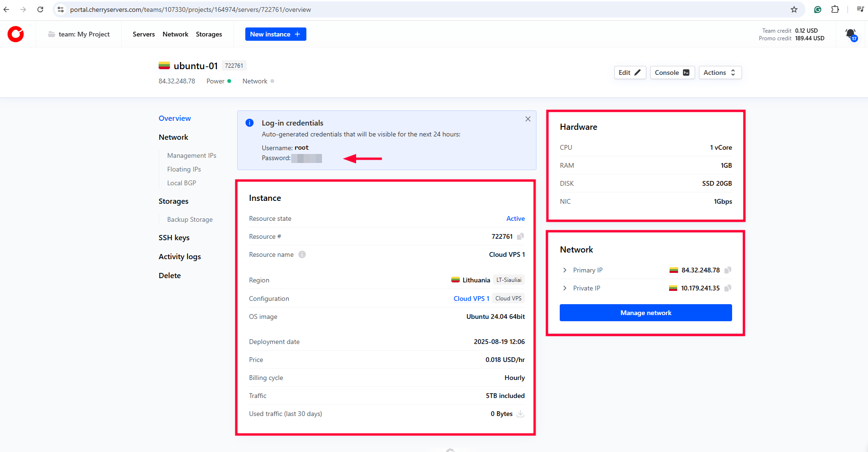Bookmark this page with the star
868x452 pixels.
793,9
